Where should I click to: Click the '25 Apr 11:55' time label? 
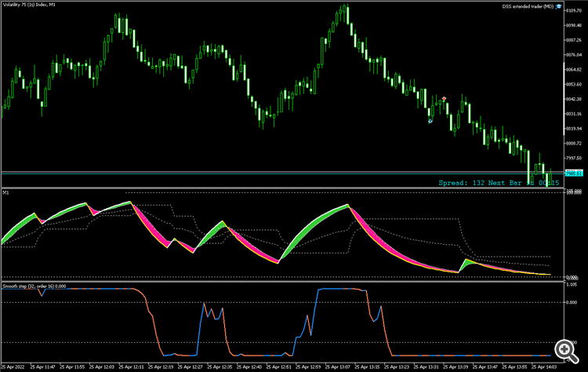coord(72,367)
